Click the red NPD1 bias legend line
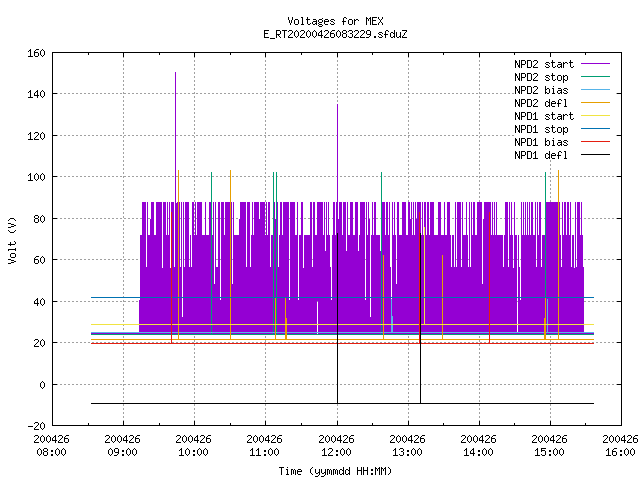Screen dimensions: 640x480 tap(595, 142)
